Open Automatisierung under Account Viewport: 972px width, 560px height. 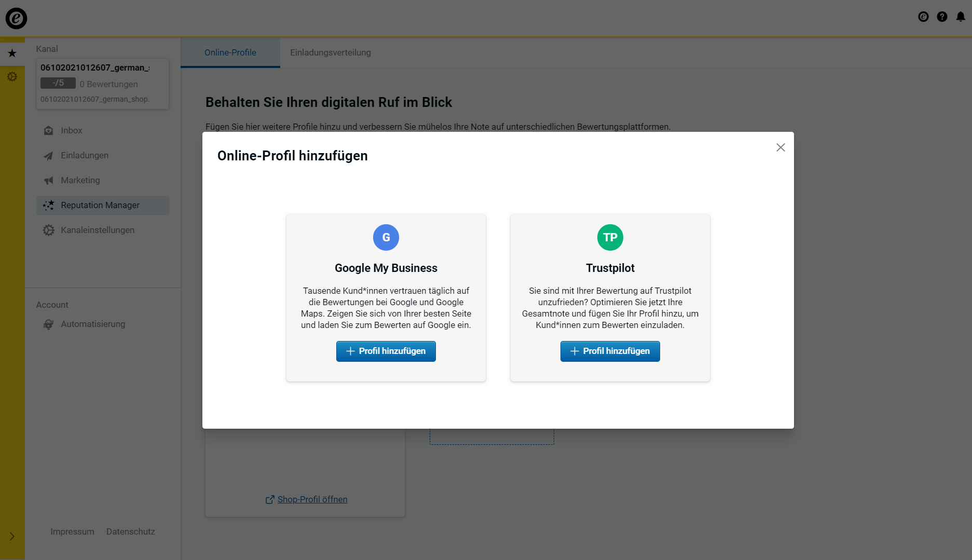(x=103, y=324)
